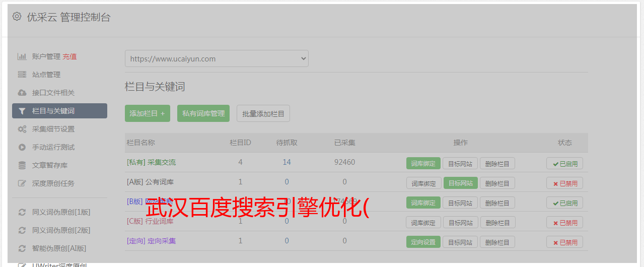This screenshot has height=267, width=644.
Task: Toggle 已启用 status of [B版] row
Action: [565, 203]
